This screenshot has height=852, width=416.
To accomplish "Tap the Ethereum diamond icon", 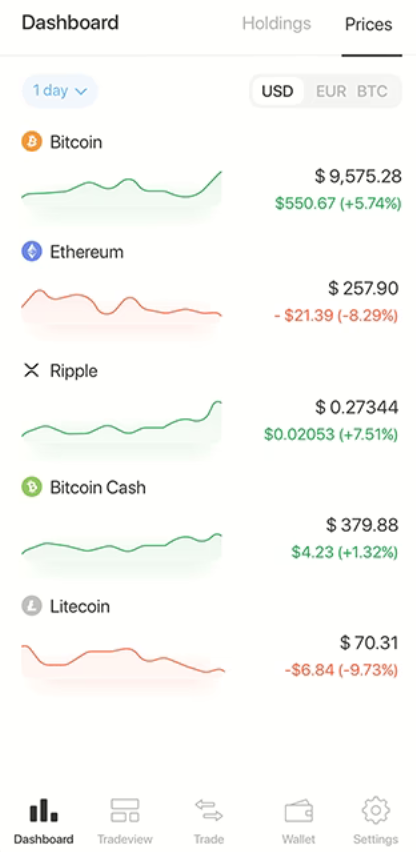I will click(31, 252).
